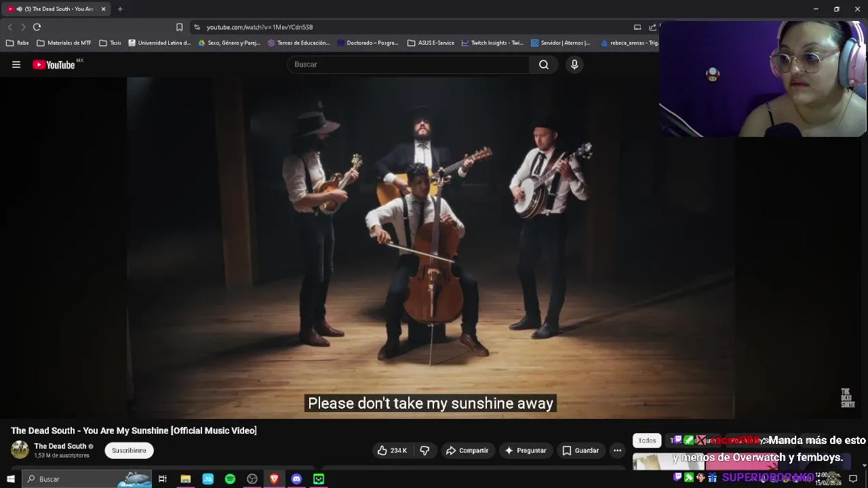
Task: Click the cast screen icon in address bar
Action: pos(637,27)
